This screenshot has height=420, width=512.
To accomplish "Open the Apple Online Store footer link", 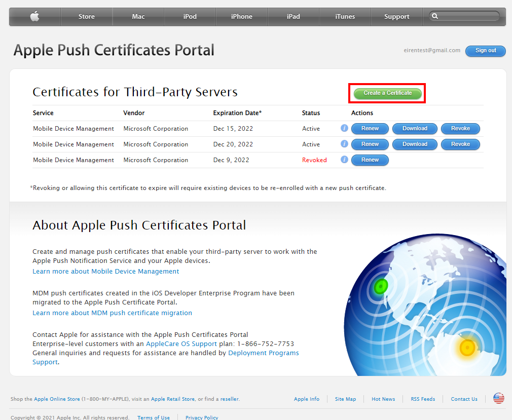I will [x=57, y=399].
